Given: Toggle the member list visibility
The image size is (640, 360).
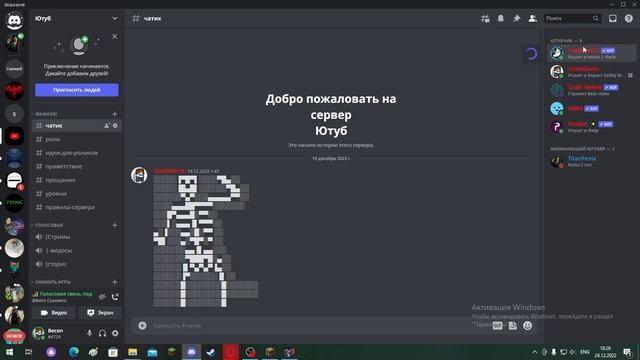Looking at the screenshot, I should click(533, 18).
